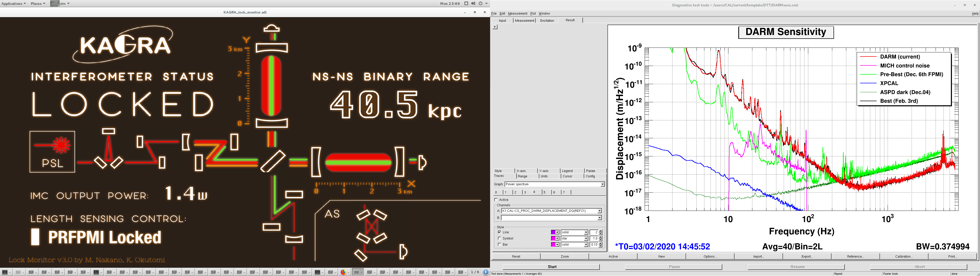Screen dimensions: 980x276
Task: Open the Y-axis options tab
Action: pyautogui.click(x=549, y=171)
